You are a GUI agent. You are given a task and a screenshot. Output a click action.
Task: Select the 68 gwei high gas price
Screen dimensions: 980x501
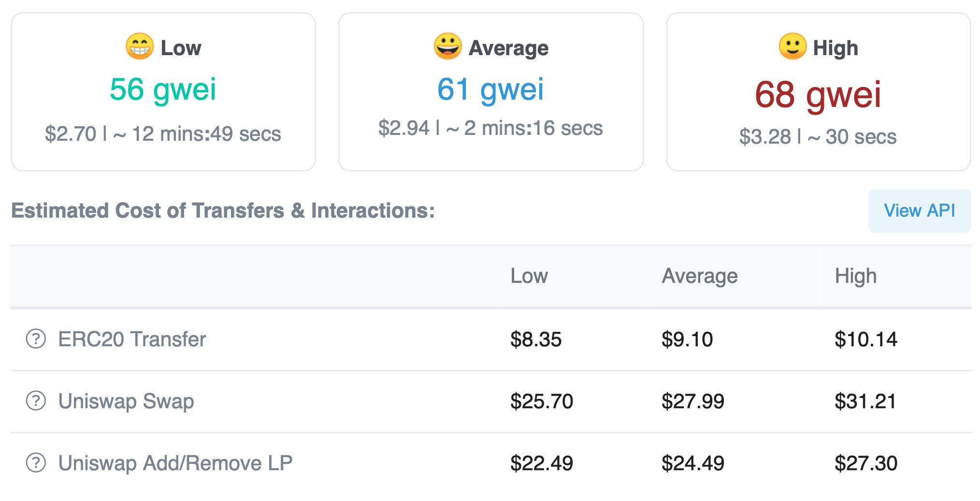tap(818, 94)
